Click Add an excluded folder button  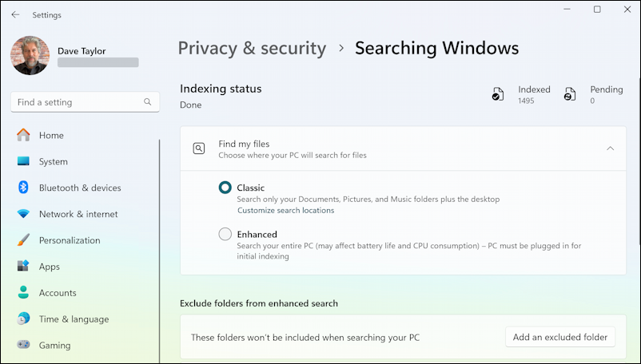[560, 337]
